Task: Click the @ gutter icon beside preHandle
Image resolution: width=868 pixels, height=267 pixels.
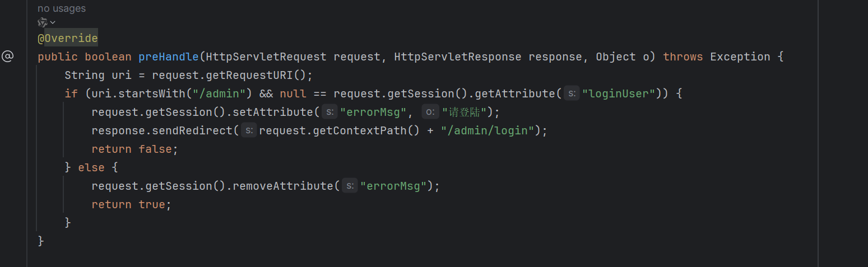Action: click(x=7, y=57)
